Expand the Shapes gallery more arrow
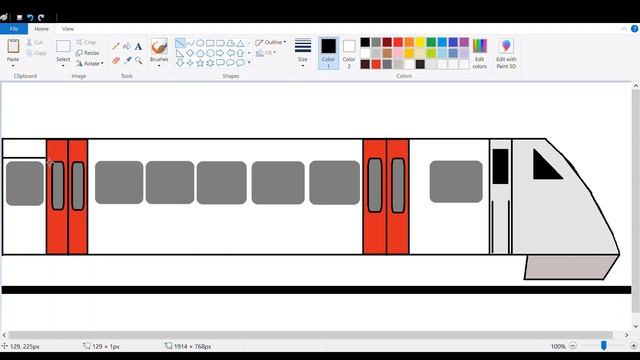 (249, 63)
